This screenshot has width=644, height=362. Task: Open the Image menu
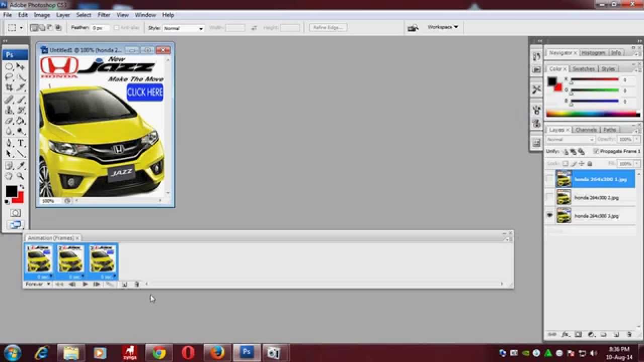pos(42,15)
